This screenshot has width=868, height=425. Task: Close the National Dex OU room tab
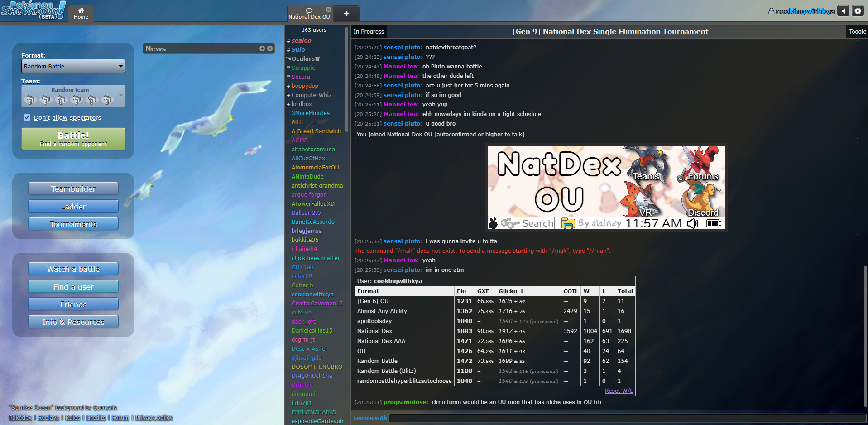coord(328,10)
